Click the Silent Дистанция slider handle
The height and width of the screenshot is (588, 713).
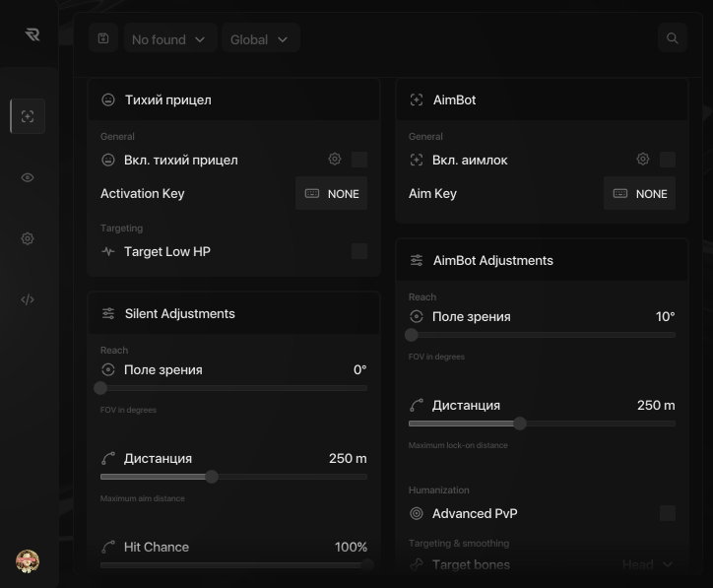(x=212, y=477)
